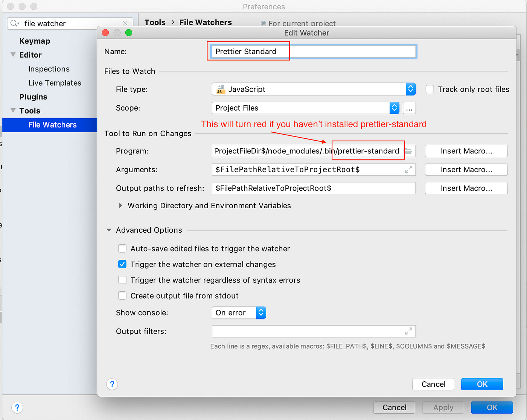Collapse the Advanced Options section
Screen dimensions: 527x420
[109, 230]
